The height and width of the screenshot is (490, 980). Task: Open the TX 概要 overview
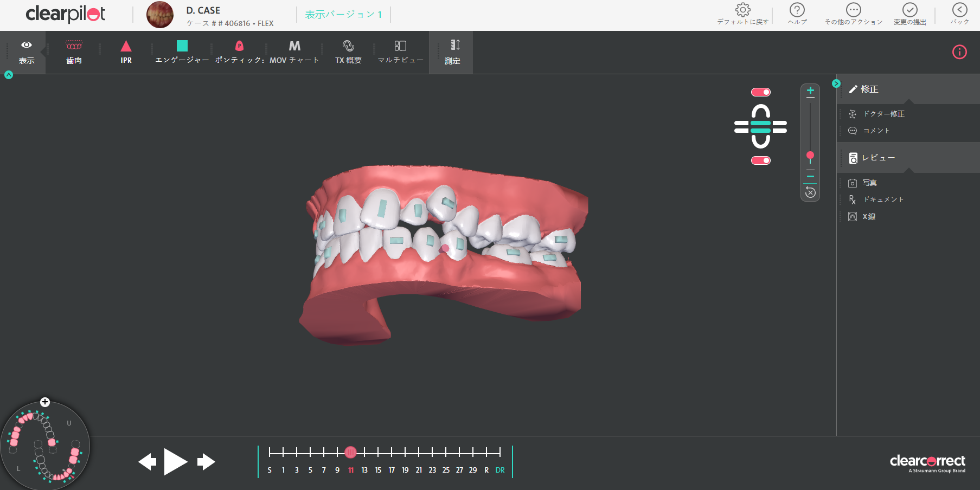click(x=348, y=52)
